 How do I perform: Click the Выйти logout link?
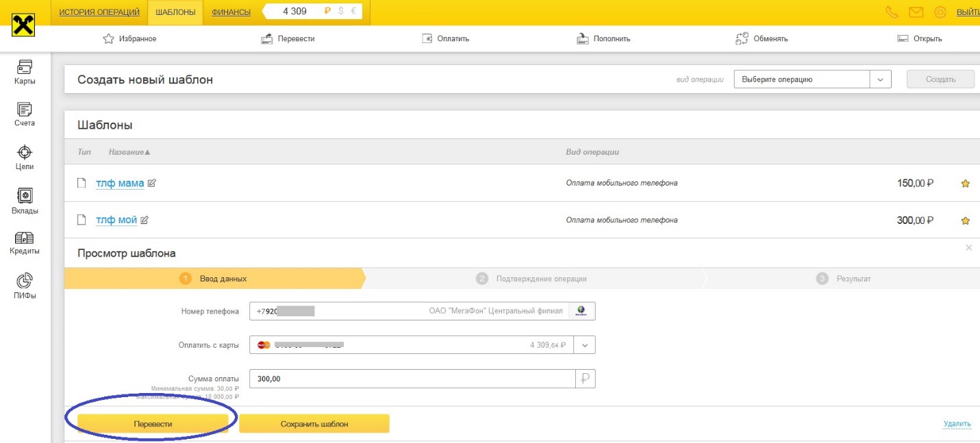(967, 12)
